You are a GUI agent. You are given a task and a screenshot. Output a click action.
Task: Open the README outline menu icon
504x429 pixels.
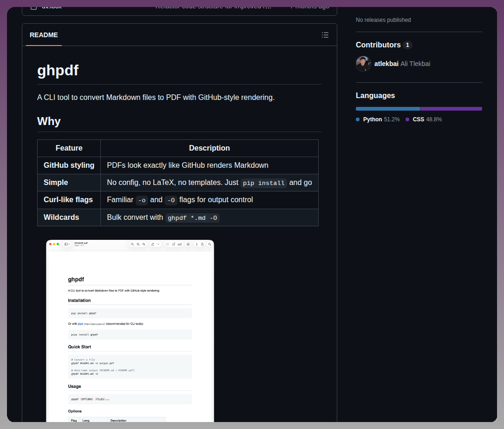pos(325,35)
